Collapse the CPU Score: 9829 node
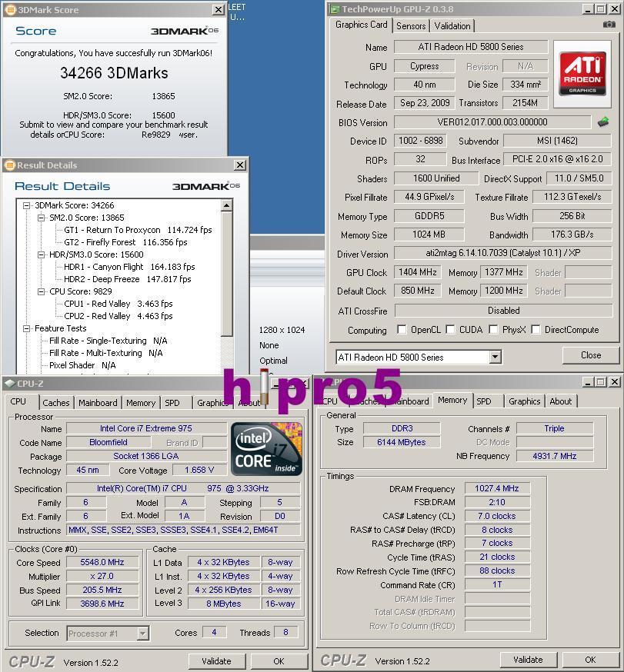The width and height of the screenshot is (624, 672). tap(42, 291)
